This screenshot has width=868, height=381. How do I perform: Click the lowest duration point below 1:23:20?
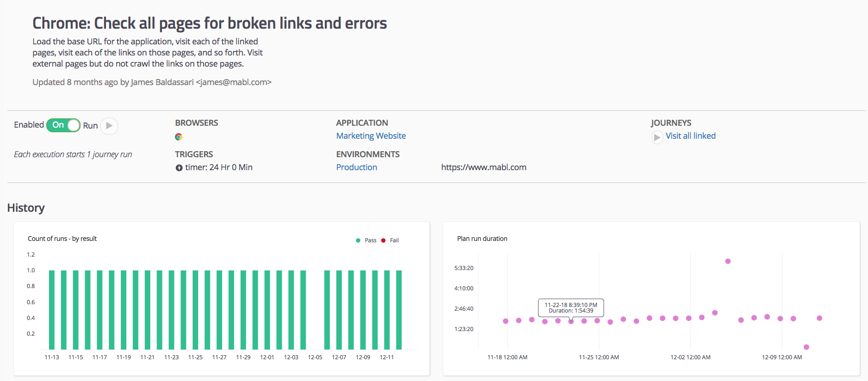(x=806, y=347)
